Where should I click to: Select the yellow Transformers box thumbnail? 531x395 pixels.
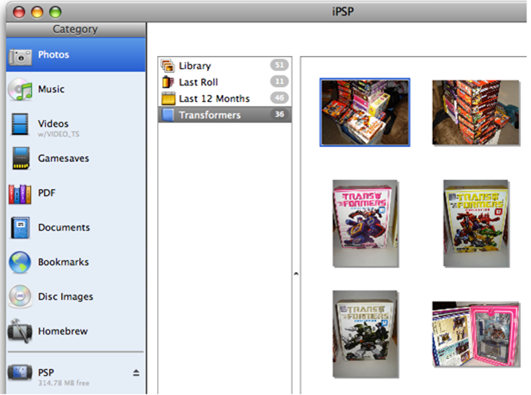(476, 223)
